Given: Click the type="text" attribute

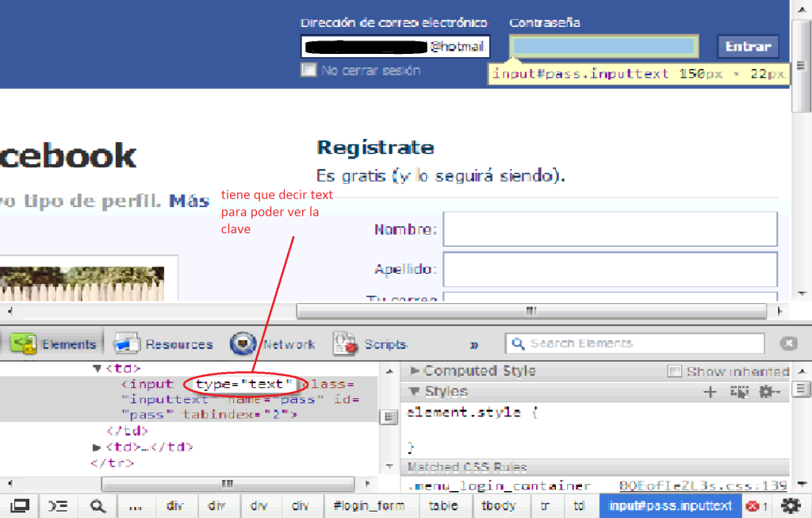Looking at the screenshot, I should point(244,385).
